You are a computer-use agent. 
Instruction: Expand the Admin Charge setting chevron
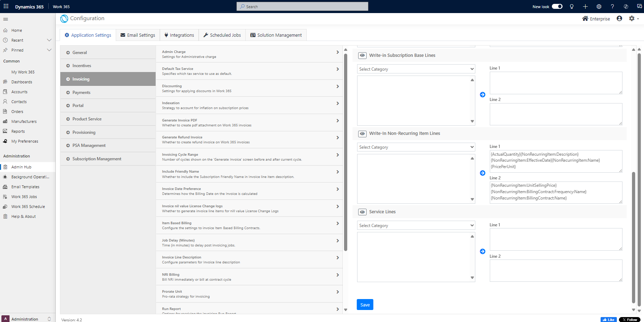coord(338,52)
